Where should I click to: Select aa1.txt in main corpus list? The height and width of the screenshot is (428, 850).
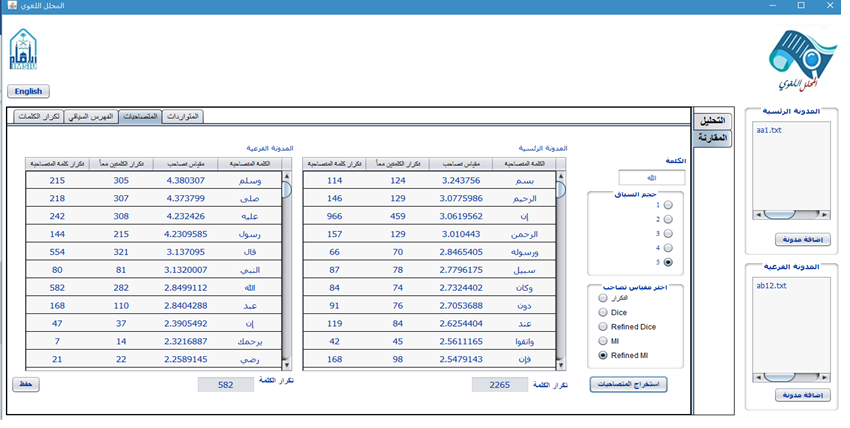coord(769,131)
